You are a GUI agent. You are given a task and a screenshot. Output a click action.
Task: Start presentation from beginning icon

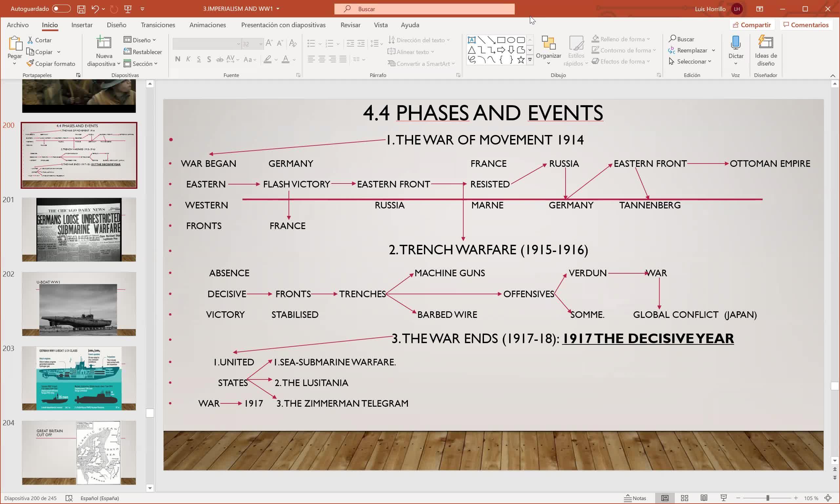click(128, 9)
